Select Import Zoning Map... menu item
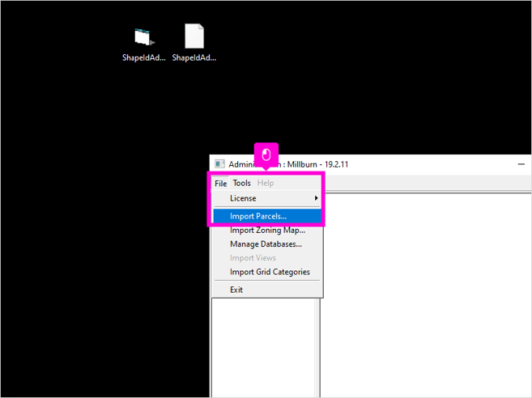Image resolution: width=532 pixels, height=398 pixels. 267,231
